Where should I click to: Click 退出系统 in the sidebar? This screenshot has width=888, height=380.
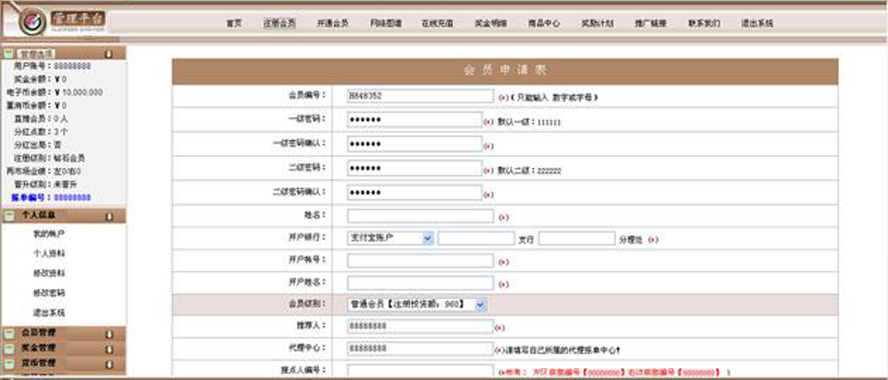coord(49,313)
